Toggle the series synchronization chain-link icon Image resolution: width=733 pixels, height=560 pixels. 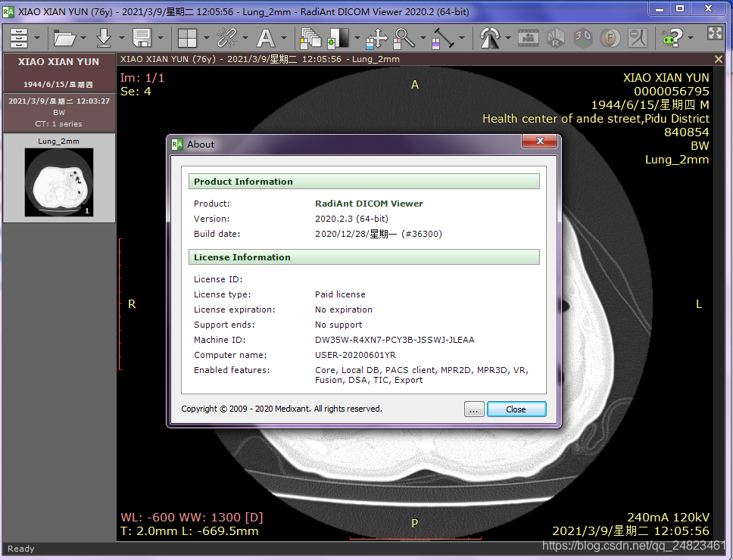coord(226,38)
